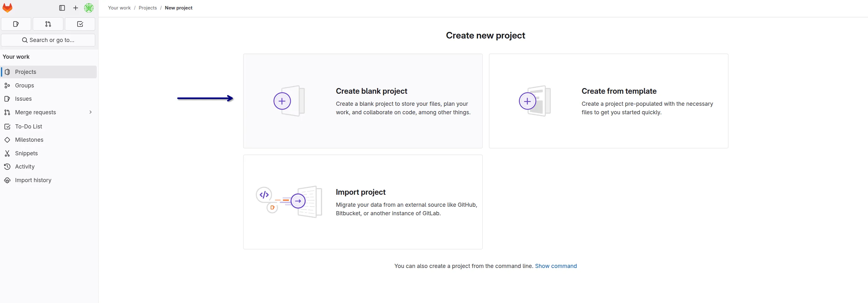Click the GitLab fox logo
The image size is (868, 303).
[x=8, y=8]
